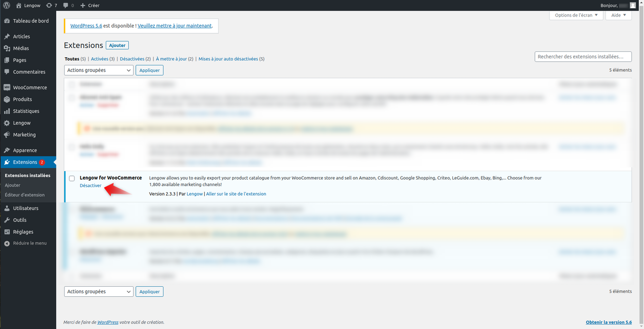Viewport: 644px width, 329px height.
Task: Open the Outils menu
Action: (x=20, y=220)
